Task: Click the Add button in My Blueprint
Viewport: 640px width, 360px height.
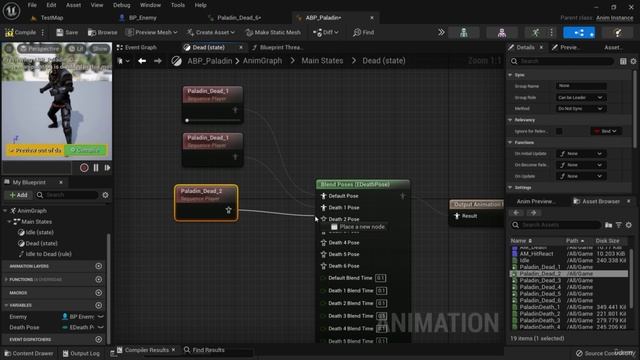Action: tap(18, 195)
